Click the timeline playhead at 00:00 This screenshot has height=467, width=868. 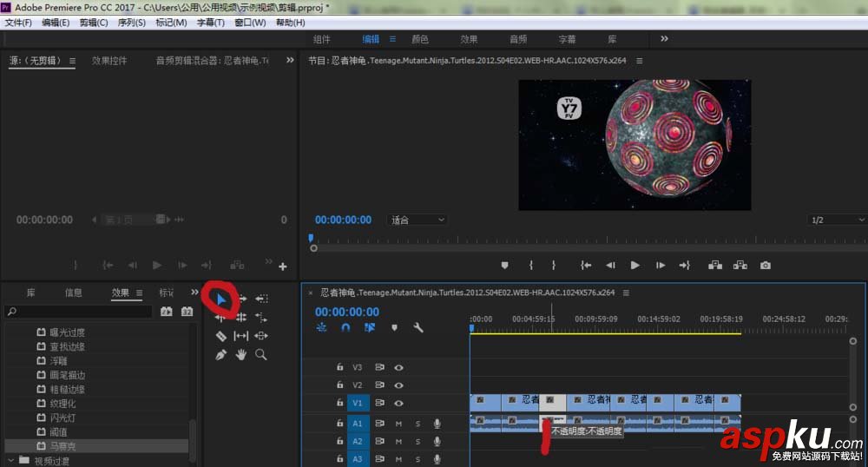click(x=471, y=328)
